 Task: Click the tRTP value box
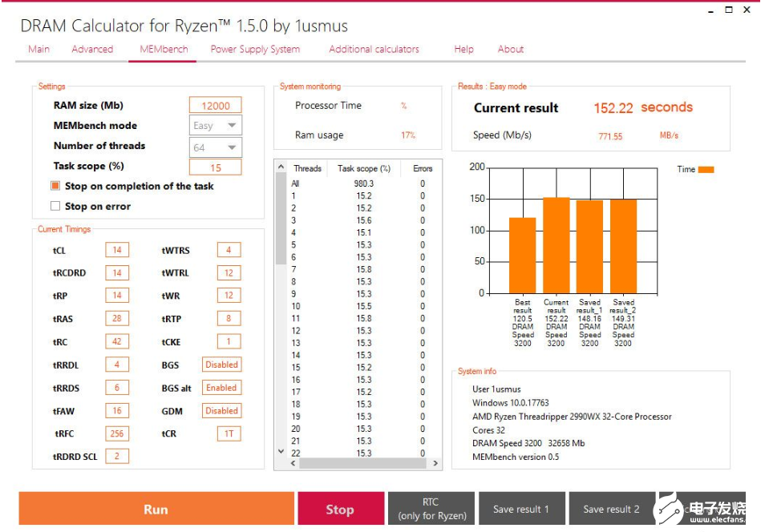pos(229,318)
